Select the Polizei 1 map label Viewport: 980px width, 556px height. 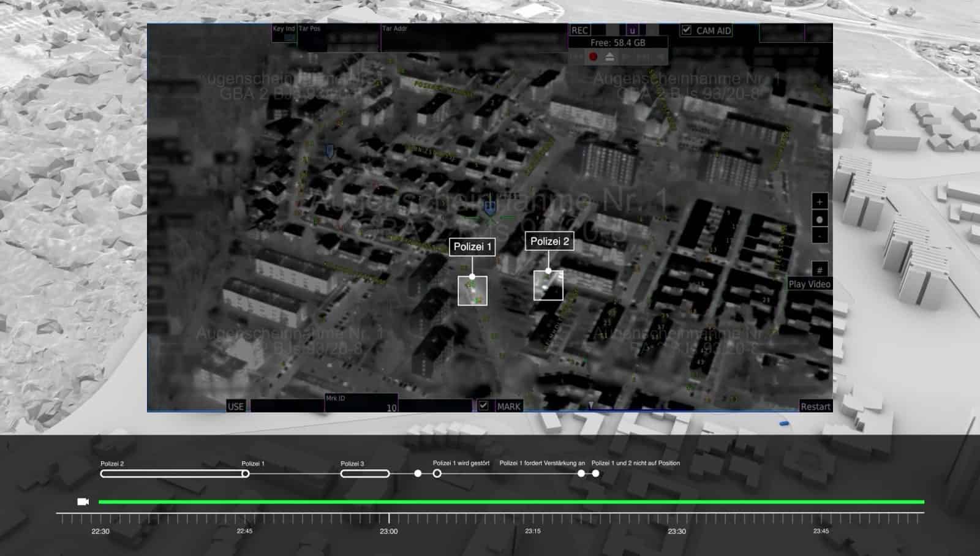472,247
